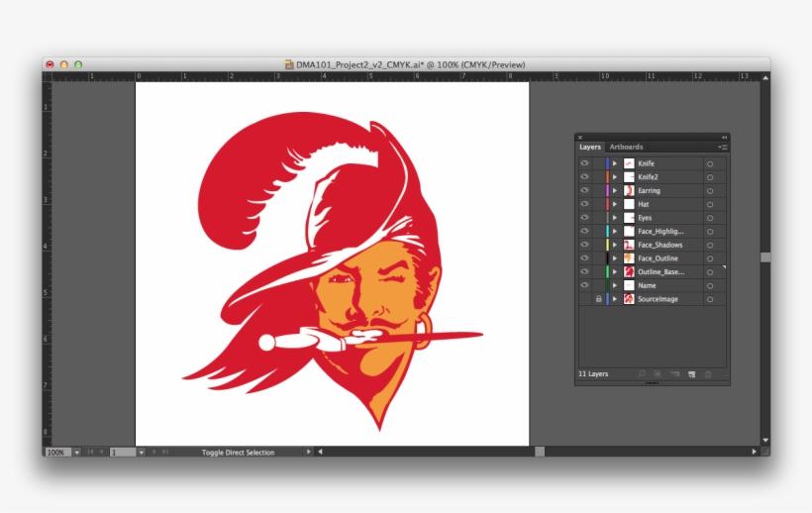Expand the Knife2 layer contents

615,177
